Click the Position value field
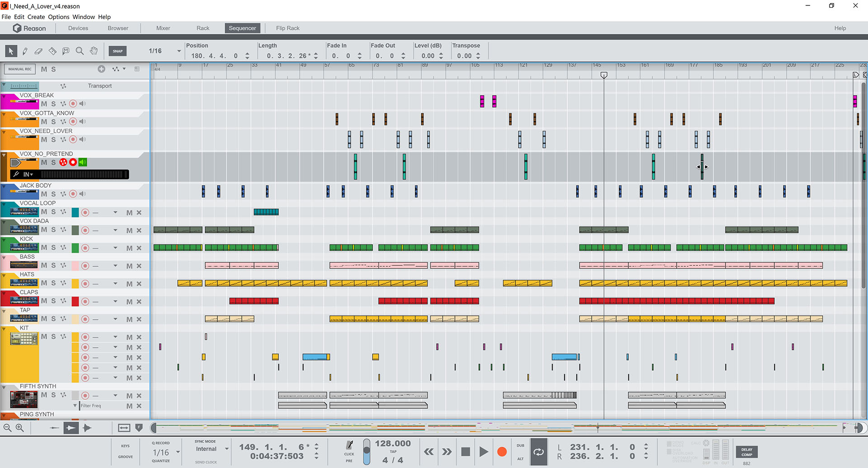Image resolution: width=868 pixels, height=468 pixels. (215, 56)
